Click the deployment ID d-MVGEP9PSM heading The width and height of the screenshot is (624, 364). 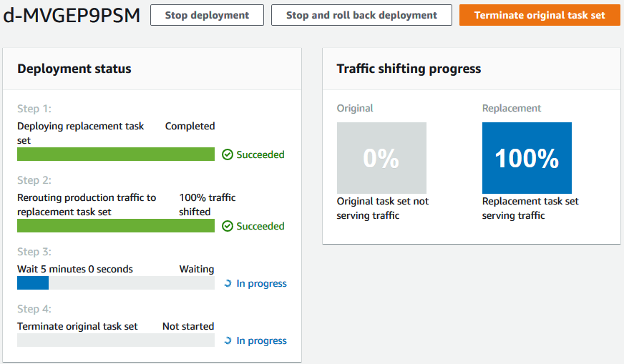tap(72, 16)
